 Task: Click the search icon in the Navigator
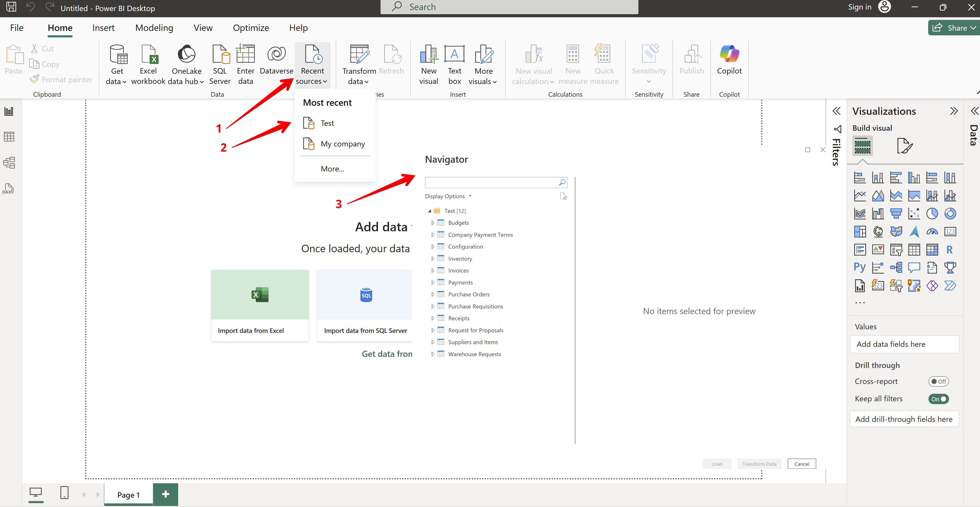[x=562, y=182]
